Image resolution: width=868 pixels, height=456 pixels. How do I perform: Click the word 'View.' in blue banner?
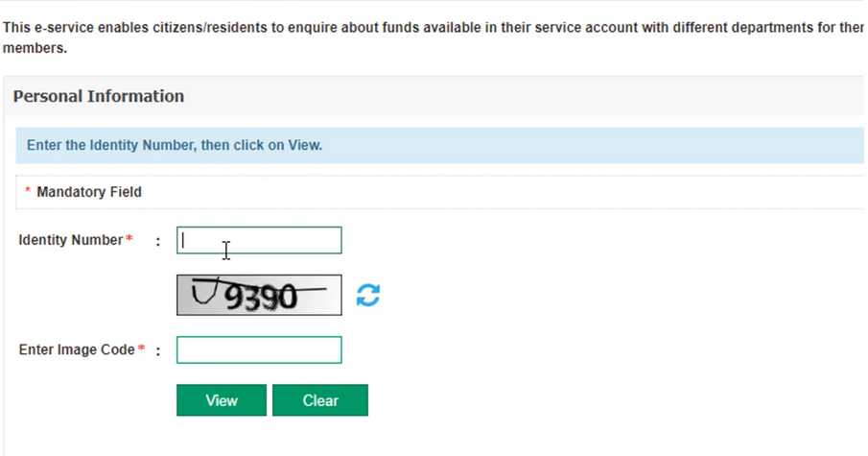pos(305,146)
